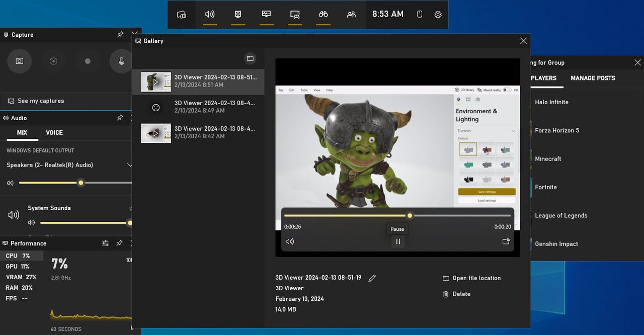
Task: Take a screenshot with camera button
Action: pos(19,61)
